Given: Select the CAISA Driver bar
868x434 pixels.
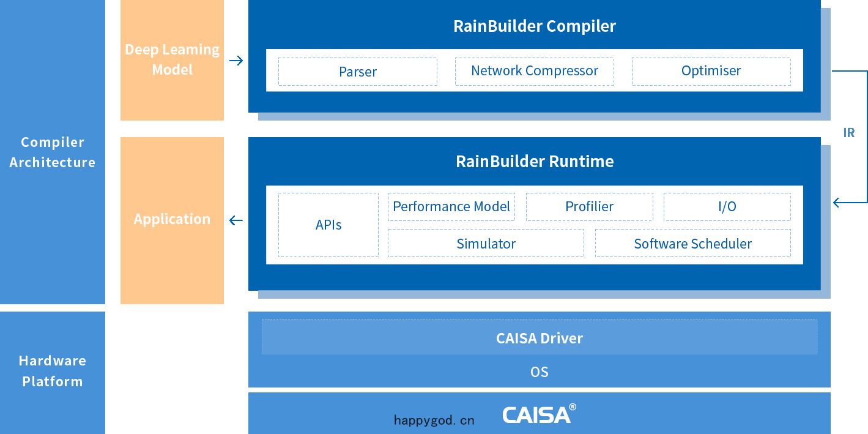Looking at the screenshot, I should point(540,337).
